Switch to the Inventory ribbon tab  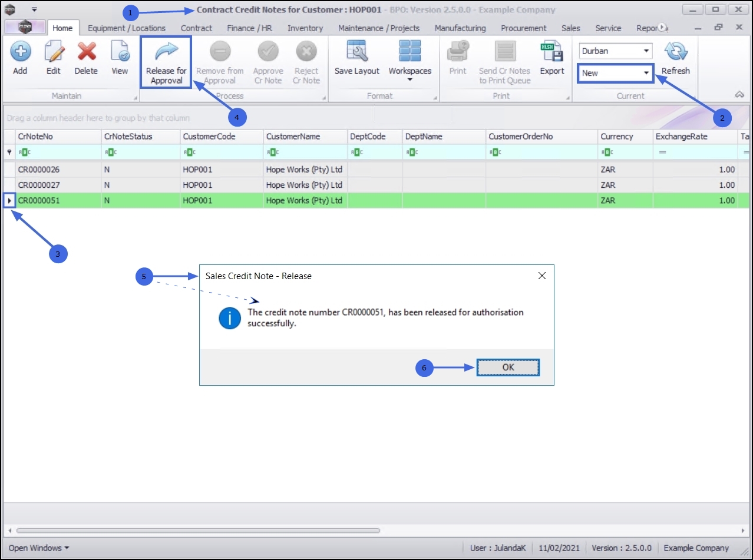point(305,28)
